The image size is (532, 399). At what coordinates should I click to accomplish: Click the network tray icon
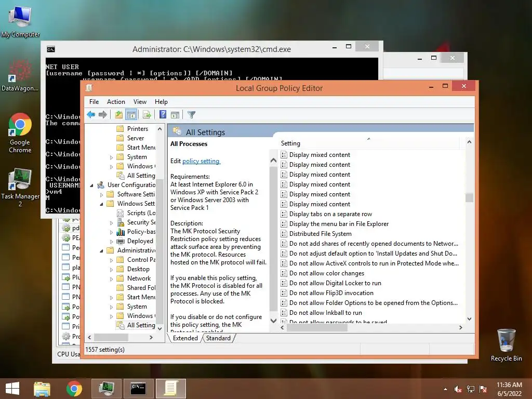pos(471,389)
